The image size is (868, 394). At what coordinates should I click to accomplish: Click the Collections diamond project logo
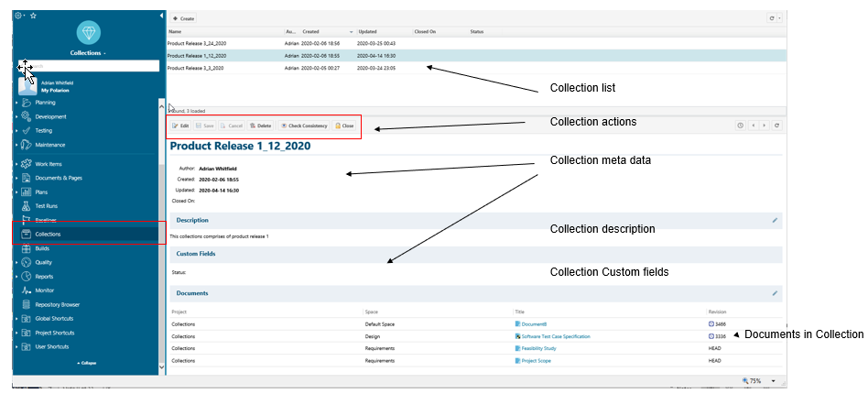coord(88,33)
